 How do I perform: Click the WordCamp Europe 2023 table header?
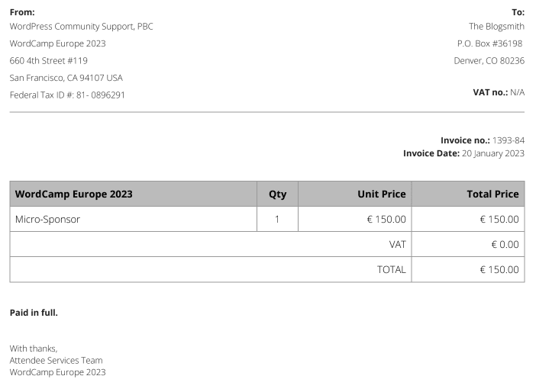pos(74,194)
